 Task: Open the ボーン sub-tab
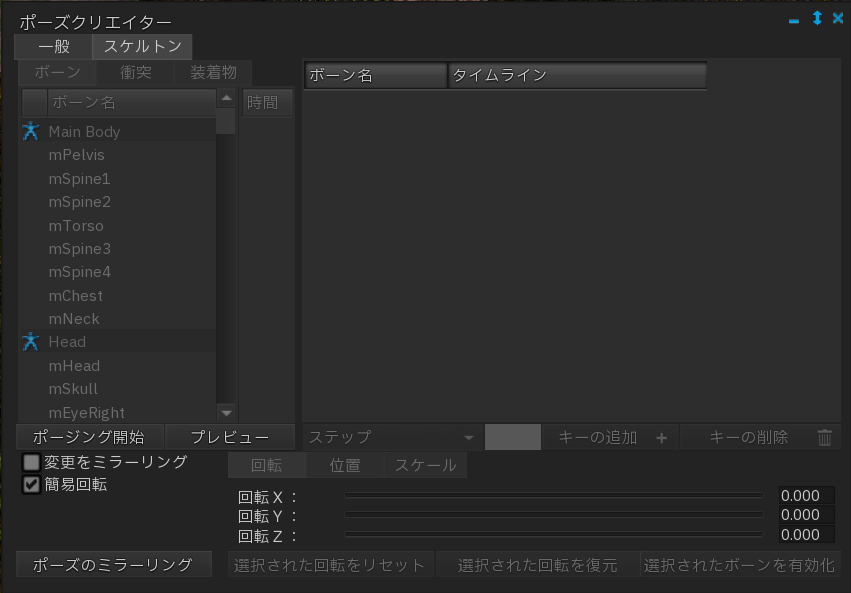coord(58,72)
